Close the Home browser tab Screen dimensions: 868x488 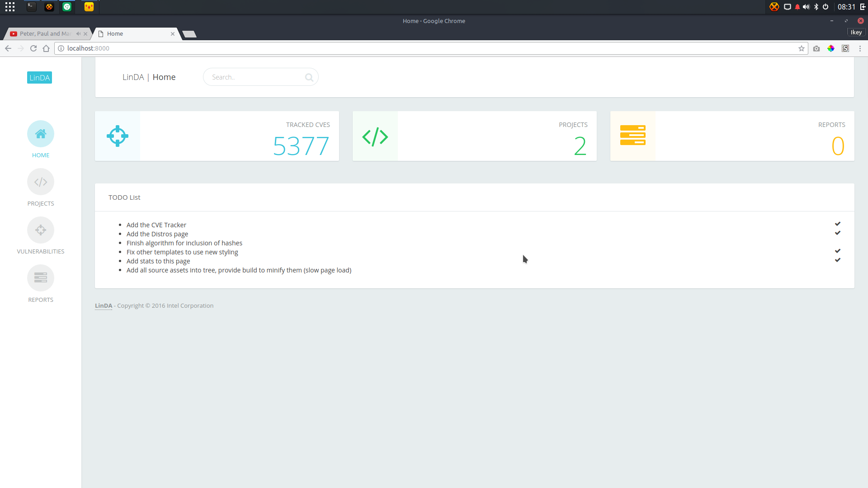point(173,34)
